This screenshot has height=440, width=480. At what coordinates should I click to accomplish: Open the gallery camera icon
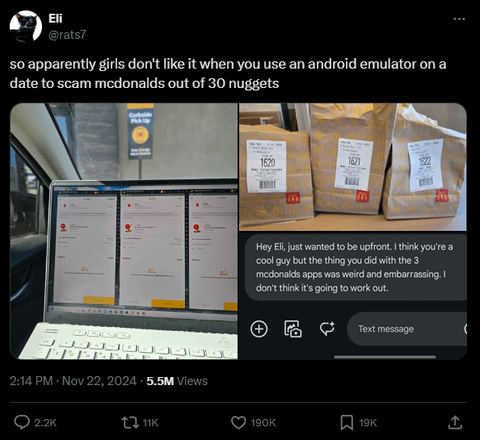tap(293, 329)
